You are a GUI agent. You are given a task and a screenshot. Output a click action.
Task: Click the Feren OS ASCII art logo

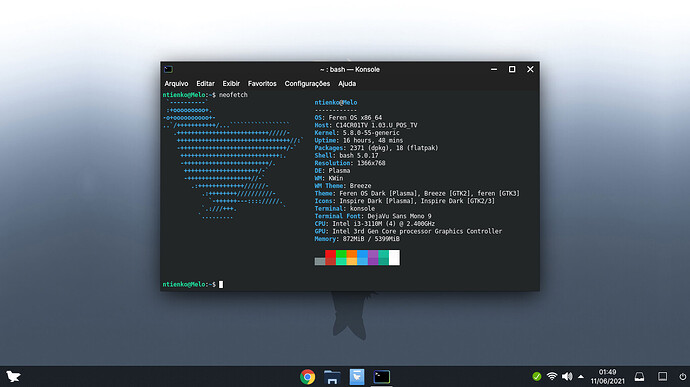(233, 159)
